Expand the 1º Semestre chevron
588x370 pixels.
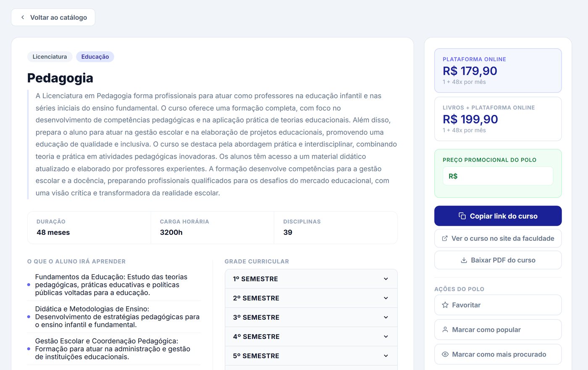[x=386, y=279]
